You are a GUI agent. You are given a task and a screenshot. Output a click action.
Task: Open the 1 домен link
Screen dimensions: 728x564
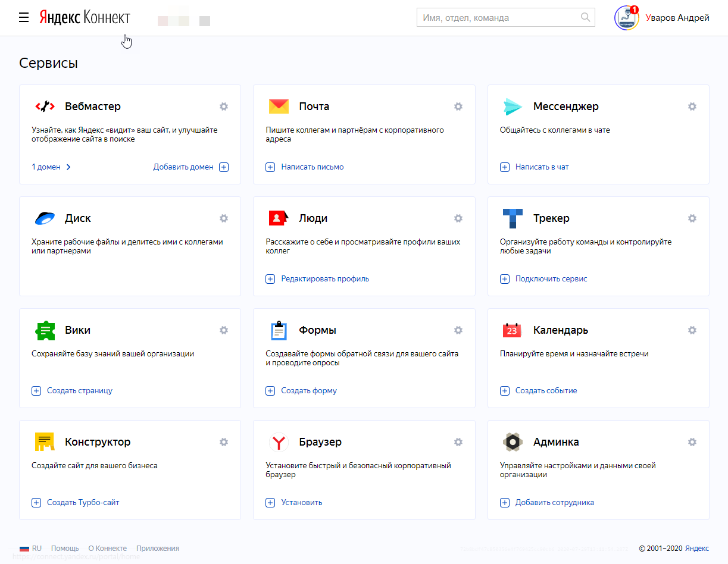(51, 167)
